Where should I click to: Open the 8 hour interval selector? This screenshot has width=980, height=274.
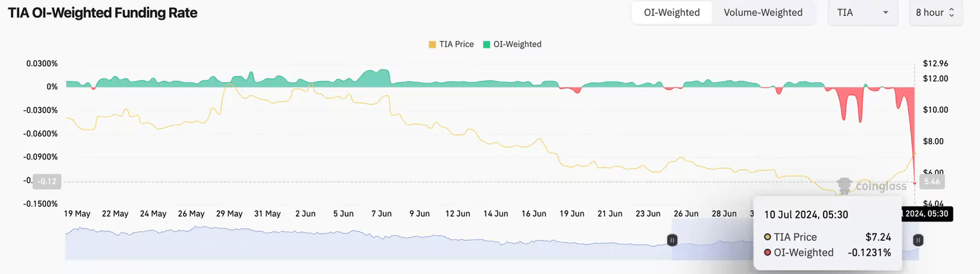[935, 13]
